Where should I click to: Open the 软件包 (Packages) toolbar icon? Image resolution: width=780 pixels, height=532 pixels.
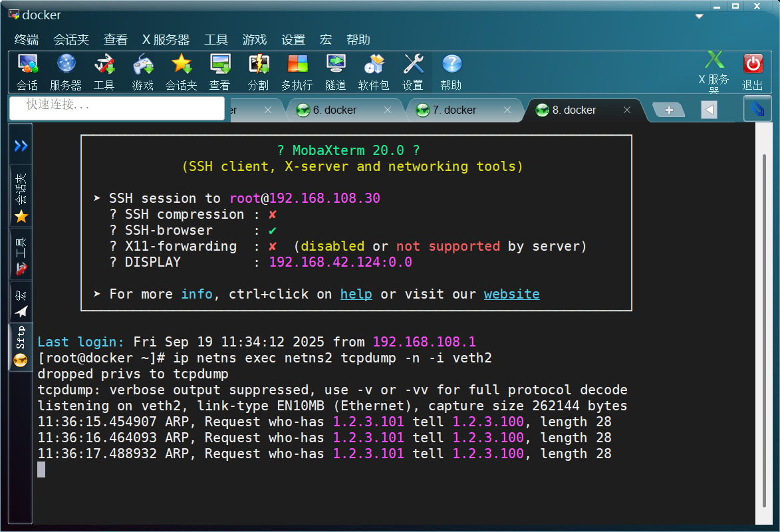(x=374, y=72)
